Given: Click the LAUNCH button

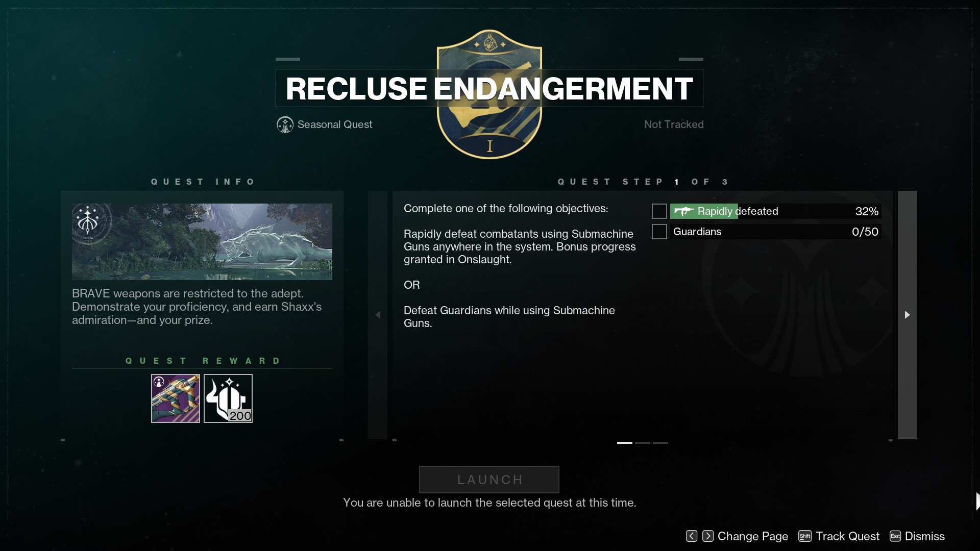Looking at the screenshot, I should point(489,480).
